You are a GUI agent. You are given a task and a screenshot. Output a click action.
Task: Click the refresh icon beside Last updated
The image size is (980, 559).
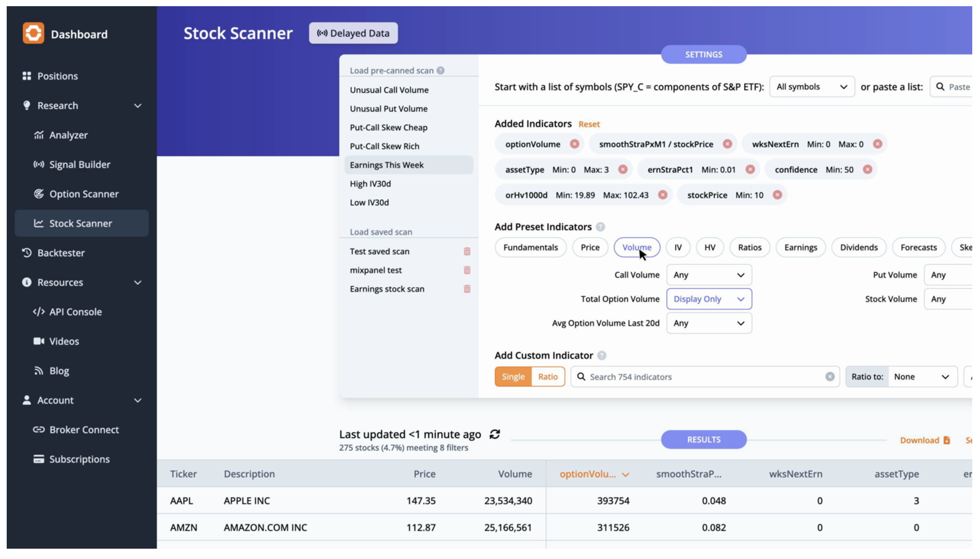point(495,434)
